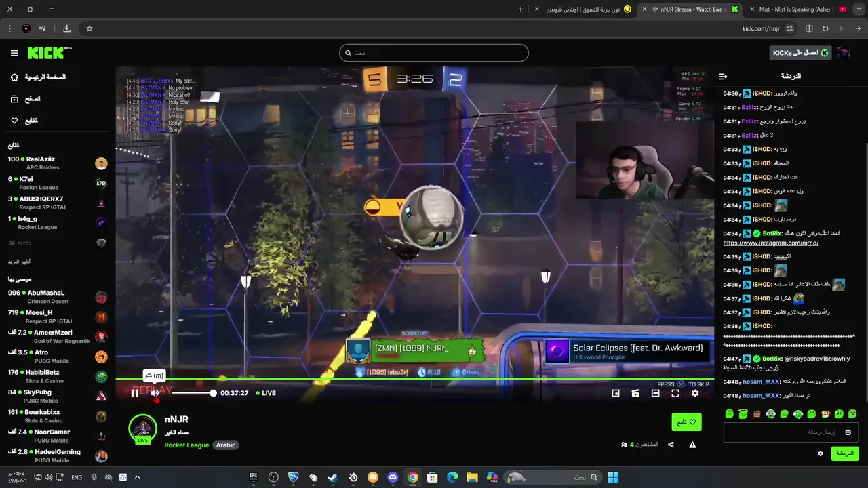
Task: Open Bourkabixx channel in sidebar
Action: click(x=58, y=416)
